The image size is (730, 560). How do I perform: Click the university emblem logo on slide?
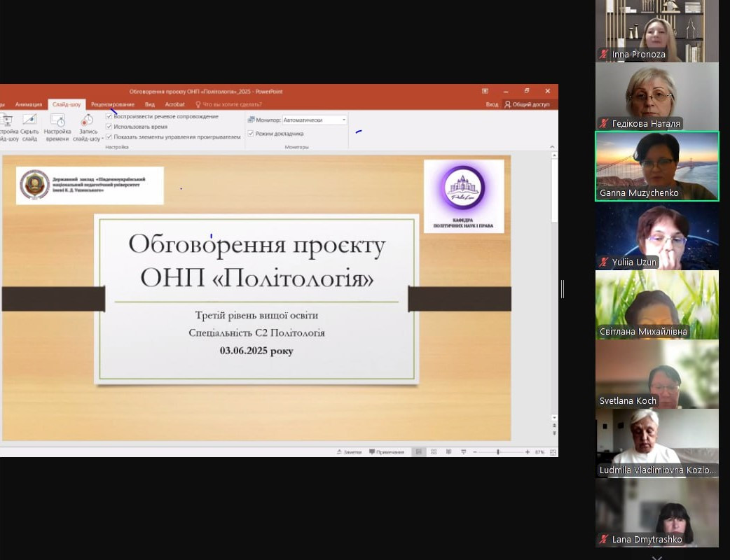(x=34, y=185)
